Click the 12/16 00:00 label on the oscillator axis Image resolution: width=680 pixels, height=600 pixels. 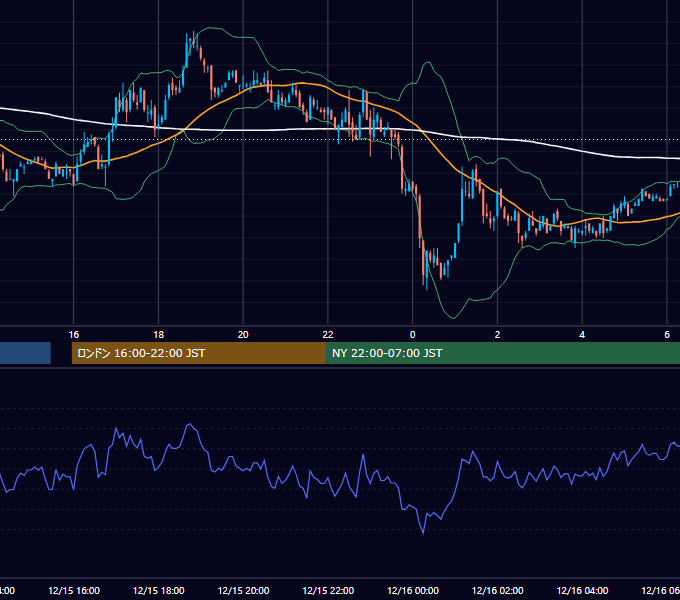pos(413,590)
